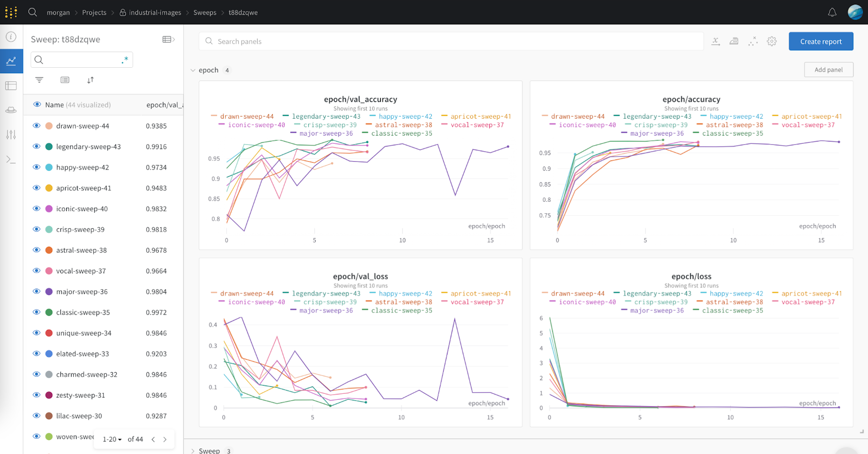This screenshot has height=454, width=868.
Task: Open run vocal-sweep-37
Action: pyautogui.click(x=81, y=271)
